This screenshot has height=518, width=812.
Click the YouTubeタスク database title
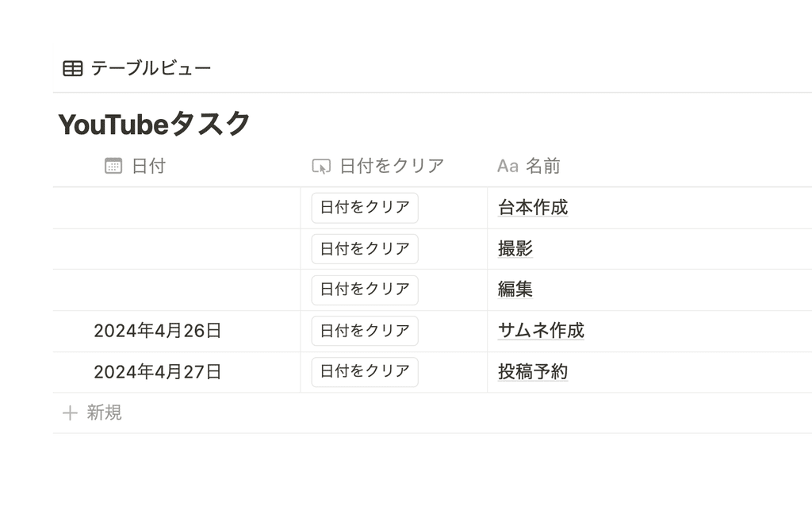click(155, 125)
